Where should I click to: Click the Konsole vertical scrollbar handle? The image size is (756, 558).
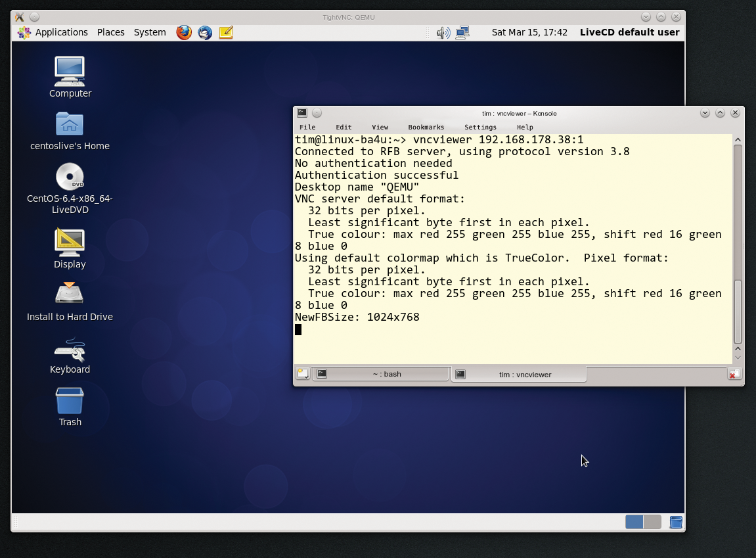737,312
